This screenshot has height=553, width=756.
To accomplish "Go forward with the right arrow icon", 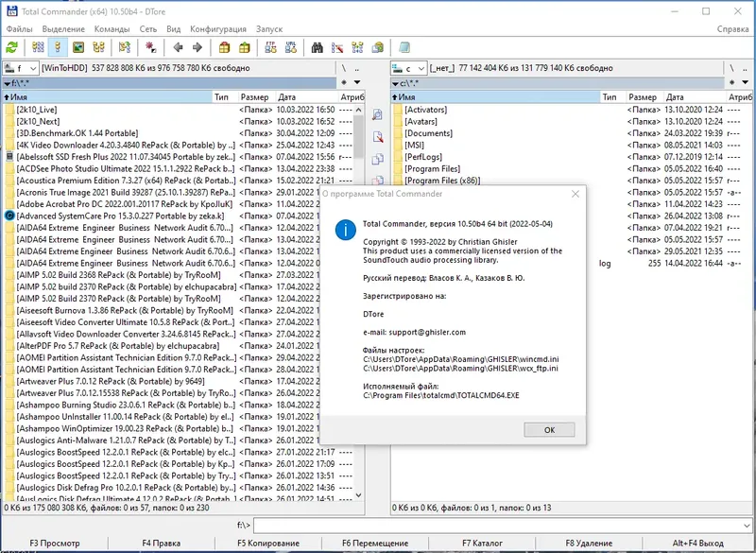I will click(x=198, y=47).
